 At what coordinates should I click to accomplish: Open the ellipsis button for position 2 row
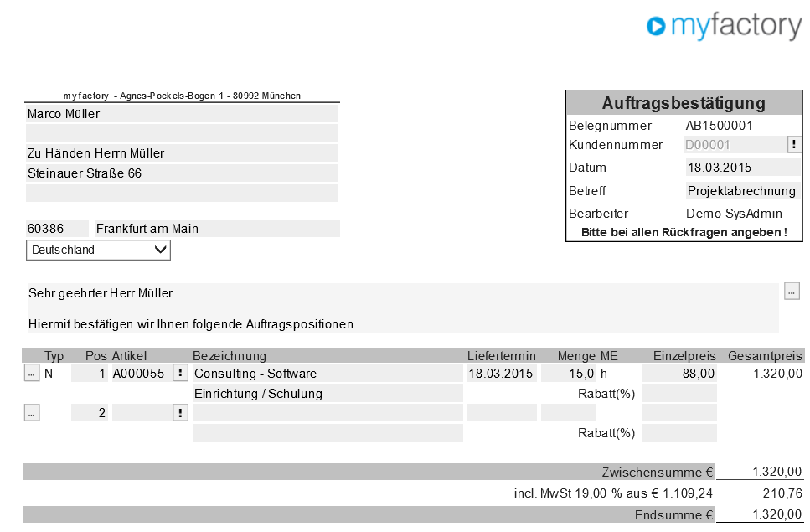[x=32, y=413]
